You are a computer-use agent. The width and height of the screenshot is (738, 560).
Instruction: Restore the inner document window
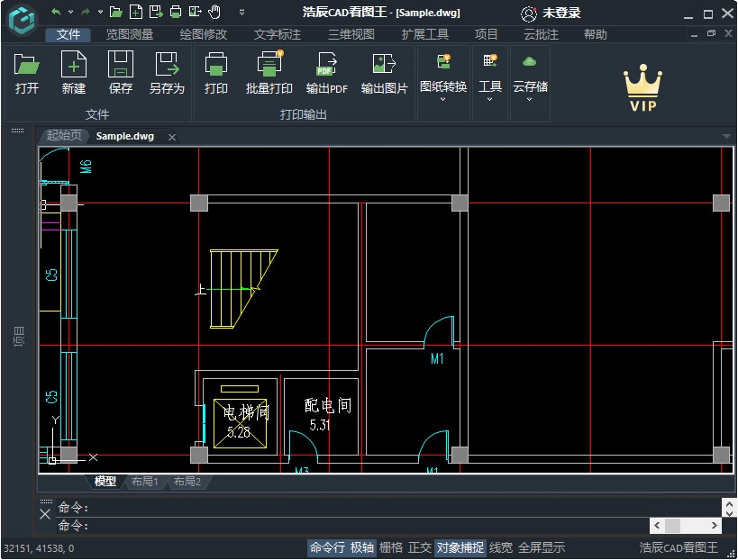[711, 33]
